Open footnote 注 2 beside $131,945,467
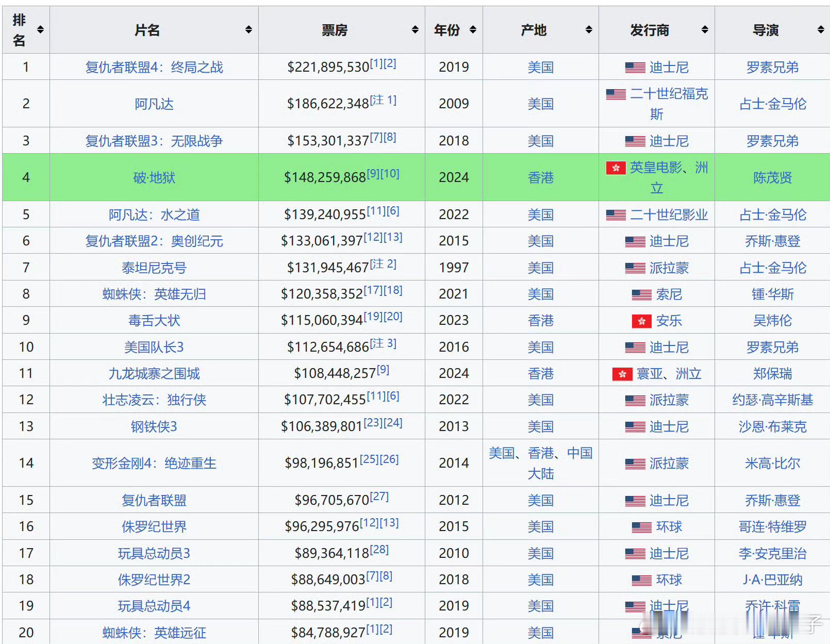830x644 pixels. pos(383,264)
